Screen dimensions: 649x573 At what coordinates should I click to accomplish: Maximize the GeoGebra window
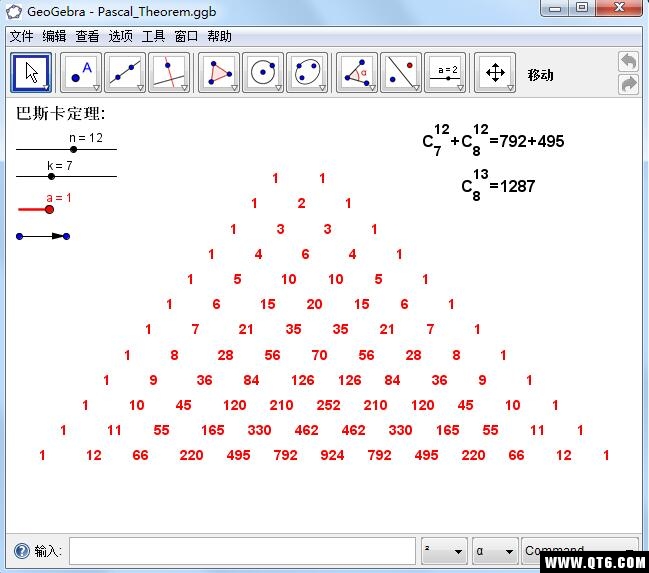[582, 8]
